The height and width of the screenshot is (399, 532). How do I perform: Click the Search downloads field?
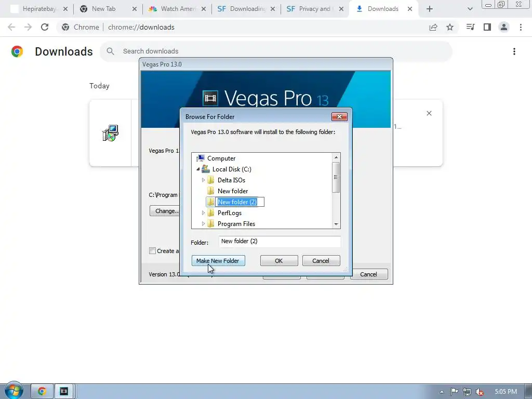(x=276, y=51)
